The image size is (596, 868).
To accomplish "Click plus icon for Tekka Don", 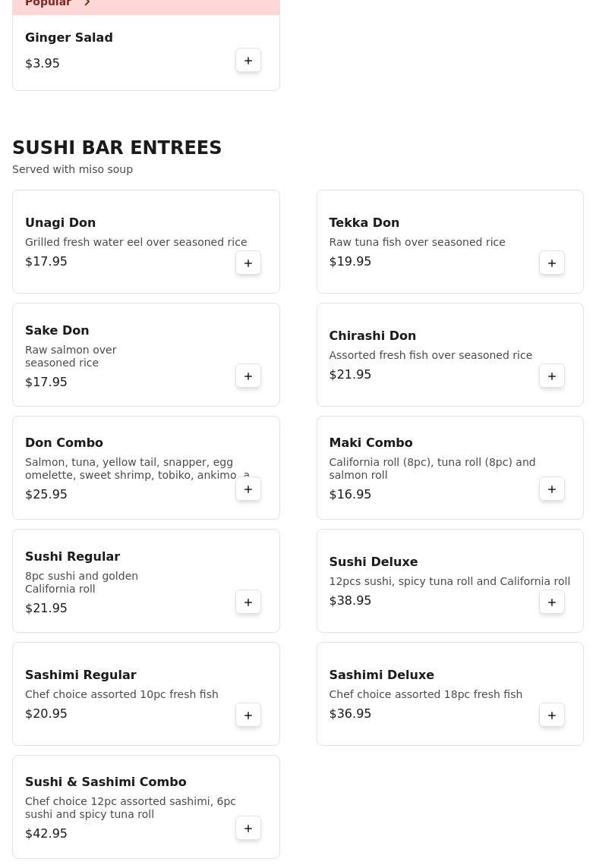I will pos(552,263).
